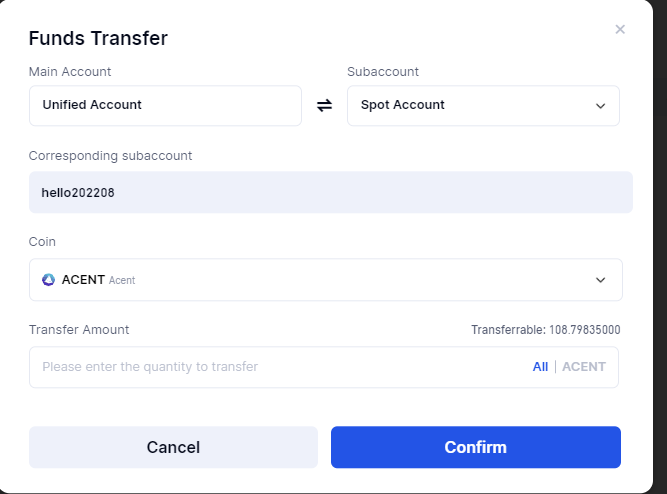Click the Main Account label

(x=70, y=72)
